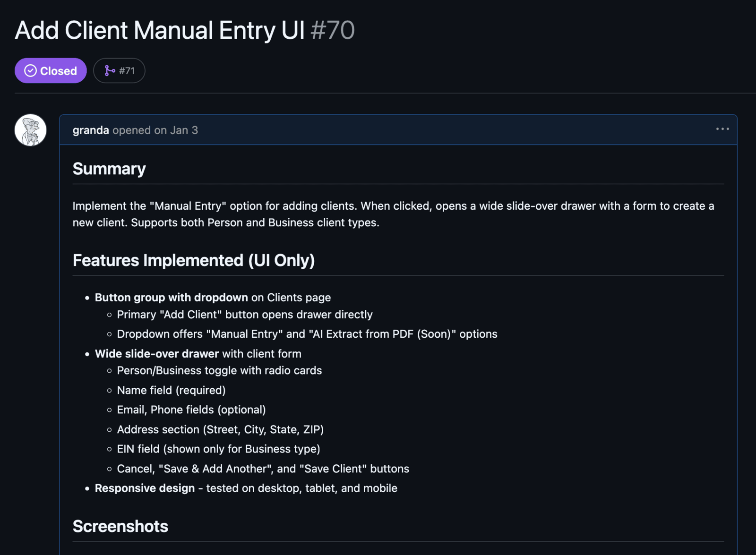The width and height of the screenshot is (756, 555).
Task: Click the Summary section heading
Action: click(x=109, y=169)
